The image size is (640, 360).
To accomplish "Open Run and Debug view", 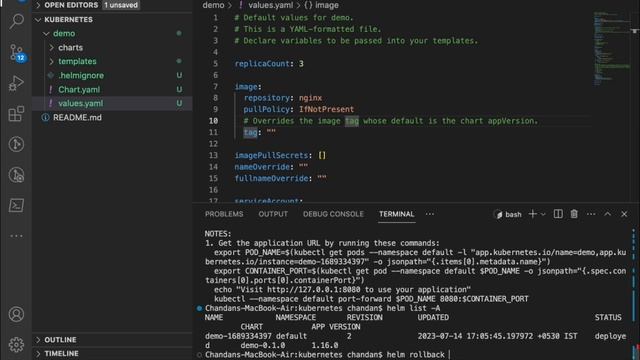I will point(16,83).
